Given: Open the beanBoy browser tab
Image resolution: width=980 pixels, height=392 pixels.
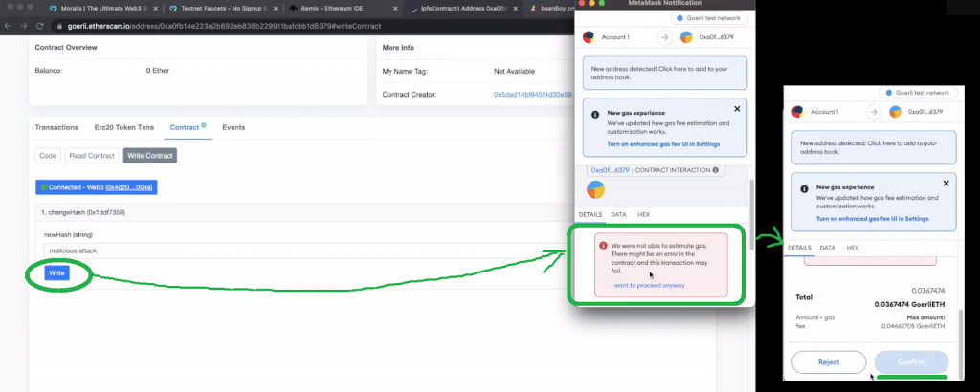Looking at the screenshot, I should click(x=550, y=9).
